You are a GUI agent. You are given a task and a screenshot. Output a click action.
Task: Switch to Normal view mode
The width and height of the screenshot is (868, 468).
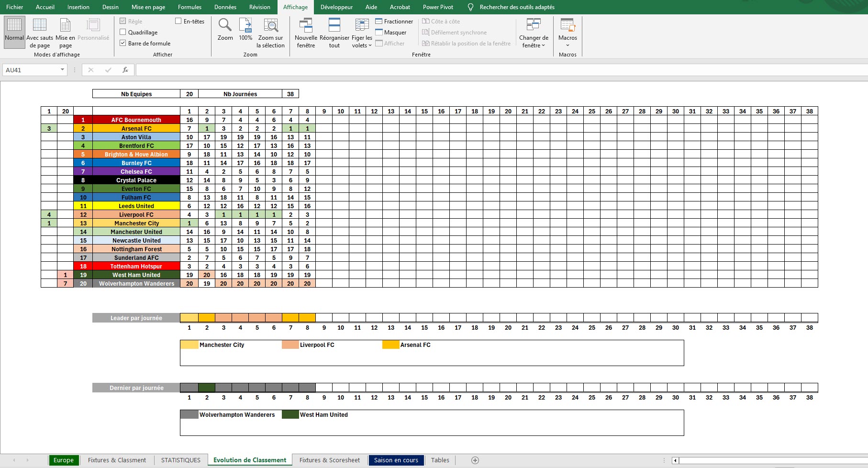tap(14, 32)
